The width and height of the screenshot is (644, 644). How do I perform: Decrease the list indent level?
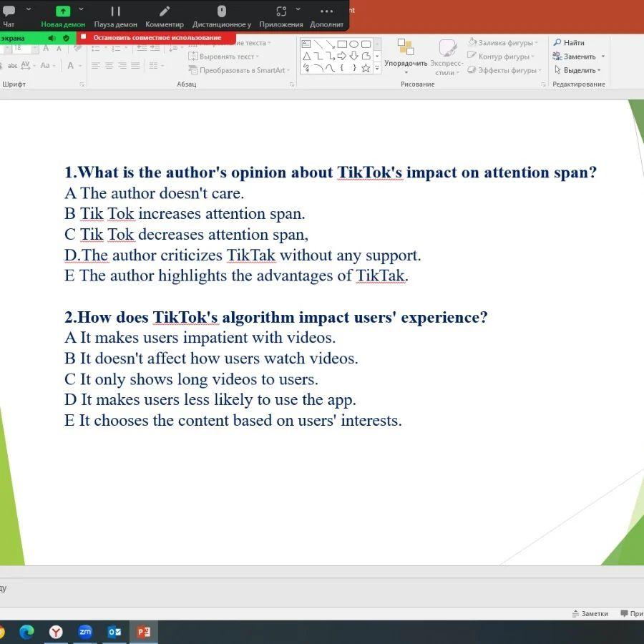pyautogui.click(x=142, y=49)
